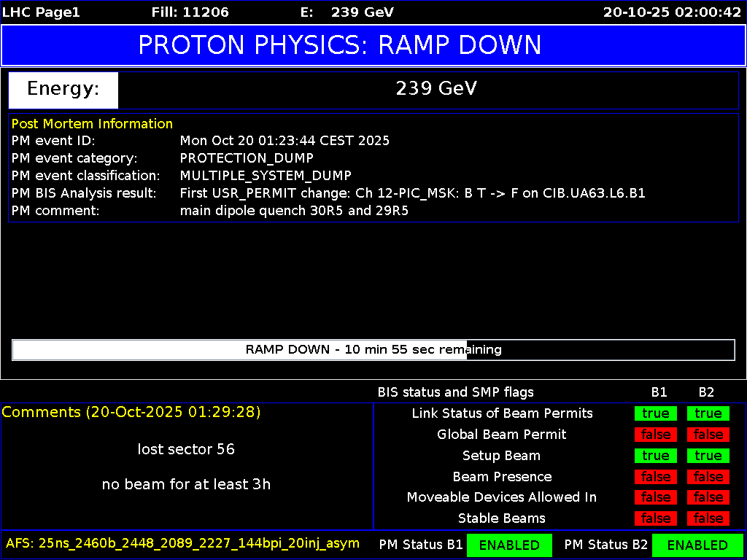This screenshot has width=747, height=560.
Task: Click the Energy: field showing 239 GeV
Action: 63,89
